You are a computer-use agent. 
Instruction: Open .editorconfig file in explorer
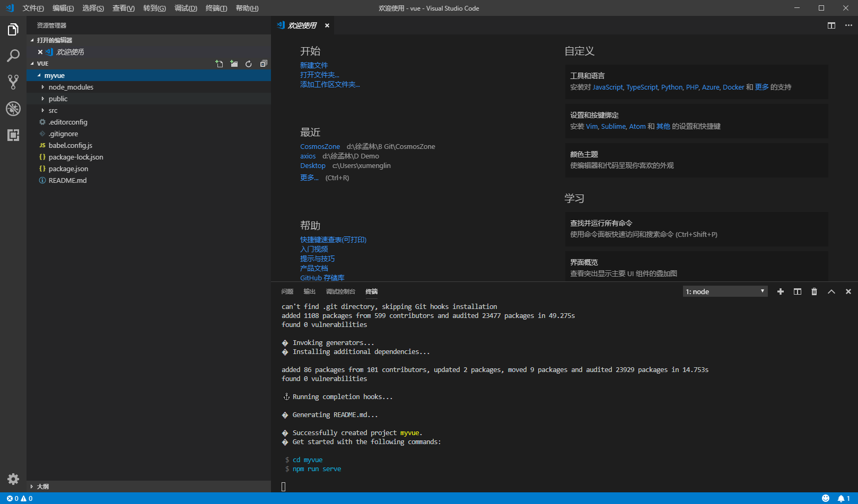148,122
